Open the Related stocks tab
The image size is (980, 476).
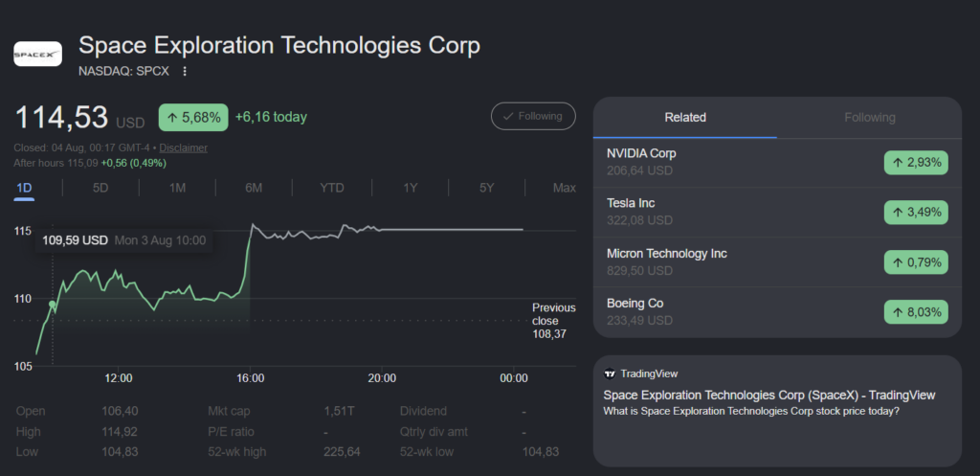tap(685, 118)
